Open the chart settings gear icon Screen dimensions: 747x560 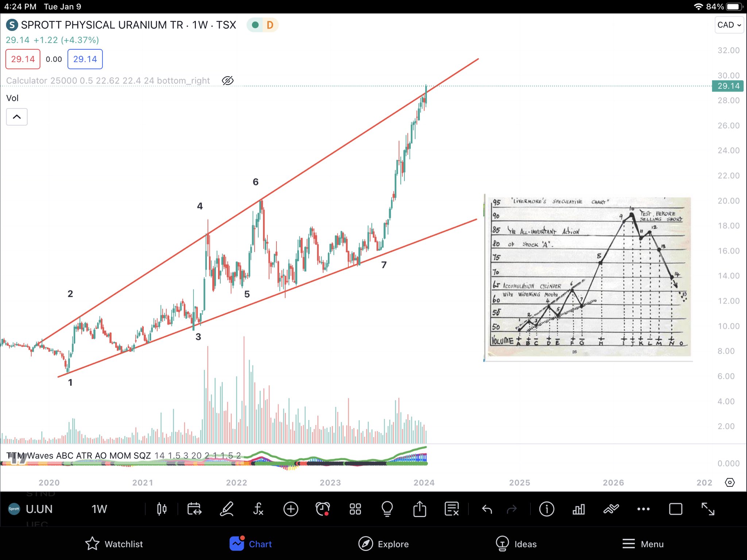(729, 482)
